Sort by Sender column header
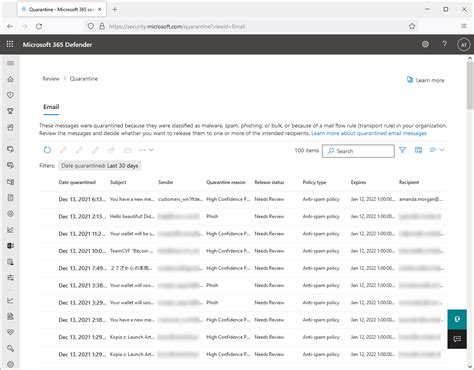The width and height of the screenshot is (474, 370). click(x=166, y=182)
